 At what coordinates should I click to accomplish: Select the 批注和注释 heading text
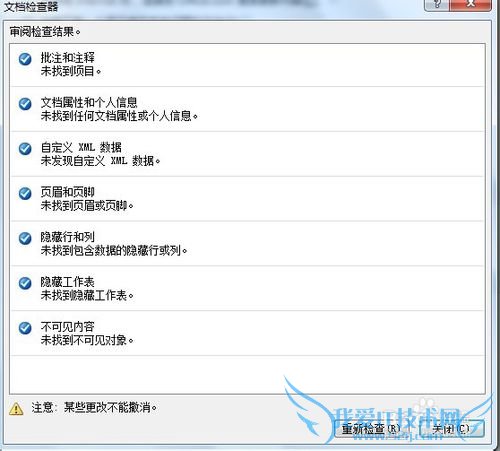click(x=68, y=58)
